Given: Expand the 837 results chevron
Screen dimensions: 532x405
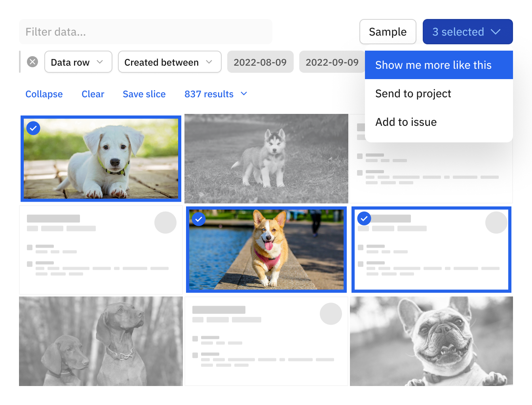Looking at the screenshot, I should tap(244, 94).
